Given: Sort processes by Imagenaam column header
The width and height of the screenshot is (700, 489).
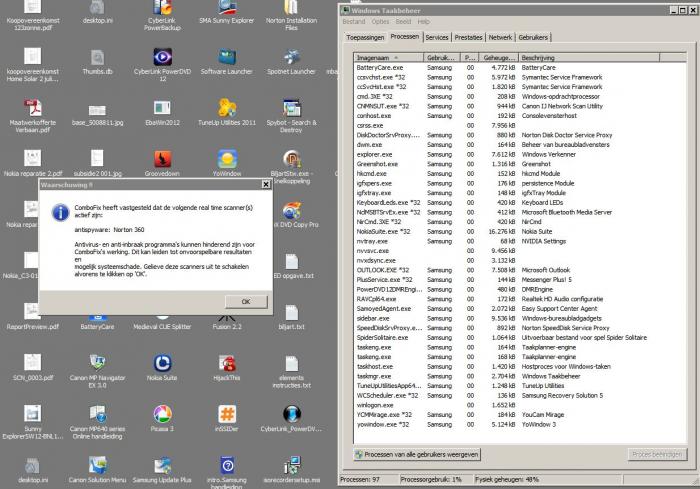Looking at the screenshot, I should point(389,58).
